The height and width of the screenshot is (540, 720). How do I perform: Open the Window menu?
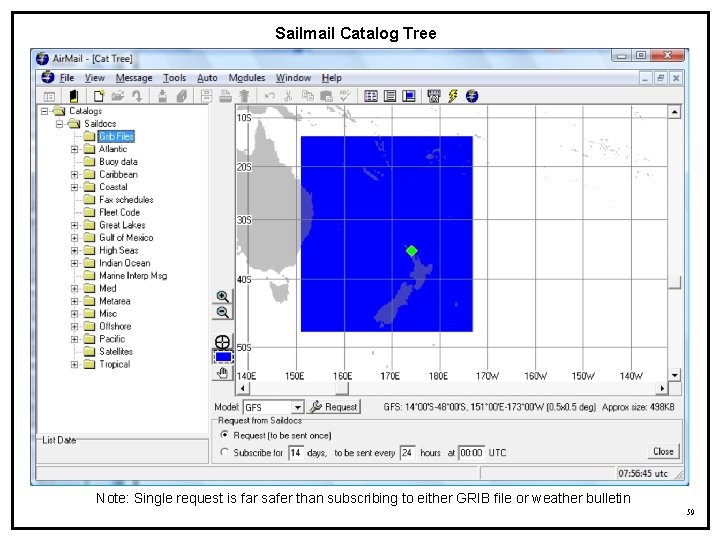pyautogui.click(x=293, y=78)
